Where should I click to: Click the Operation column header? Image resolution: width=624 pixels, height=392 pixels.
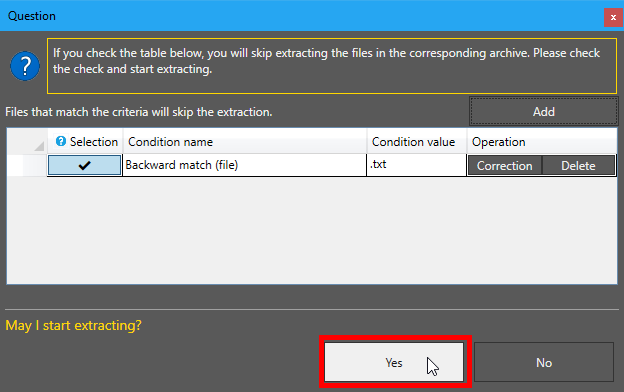click(542, 141)
